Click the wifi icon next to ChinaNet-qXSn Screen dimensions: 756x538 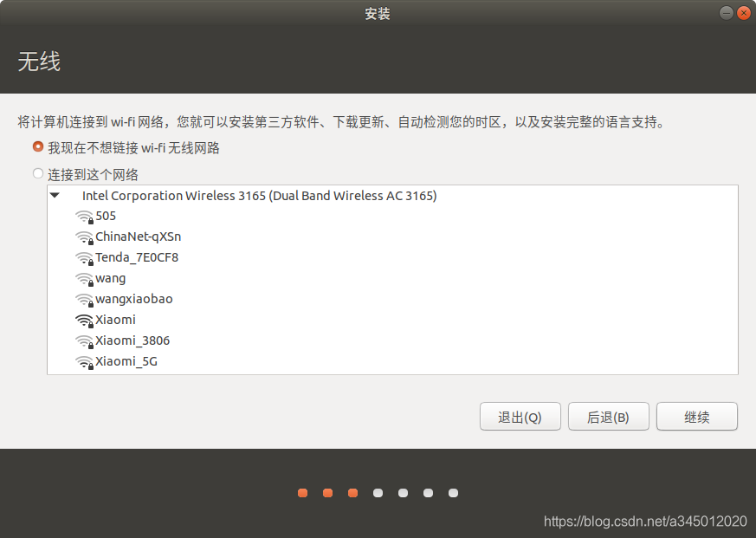tap(84, 238)
